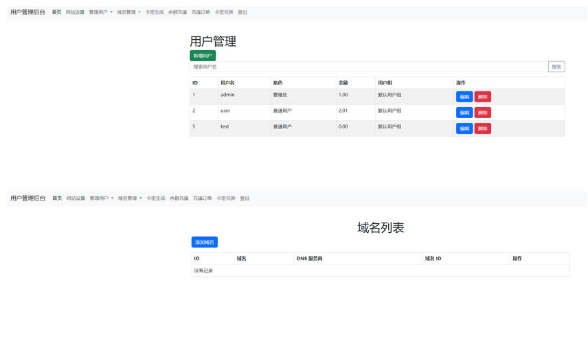The height and width of the screenshot is (364, 588).
Task: Click the 2.01 balance value
Action: (343, 111)
